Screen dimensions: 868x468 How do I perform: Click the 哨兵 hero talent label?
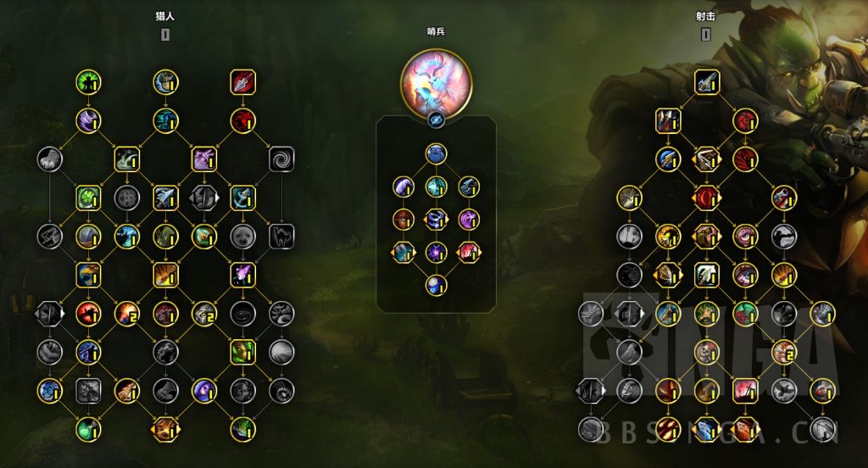[436, 31]
